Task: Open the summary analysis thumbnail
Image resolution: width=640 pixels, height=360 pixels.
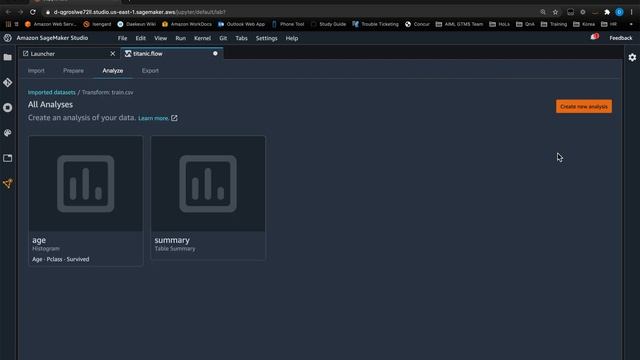Action: pyautogui.click(x=208, y=184)
